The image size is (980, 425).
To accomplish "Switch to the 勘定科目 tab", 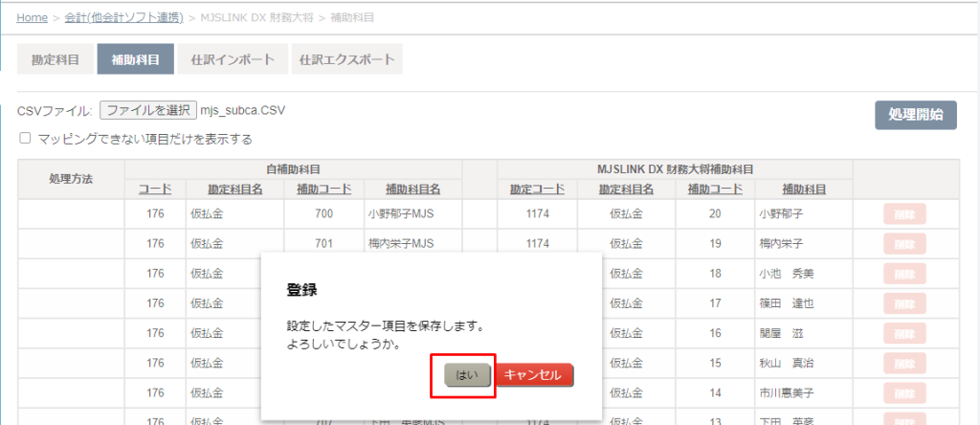I will coord(56,59).
